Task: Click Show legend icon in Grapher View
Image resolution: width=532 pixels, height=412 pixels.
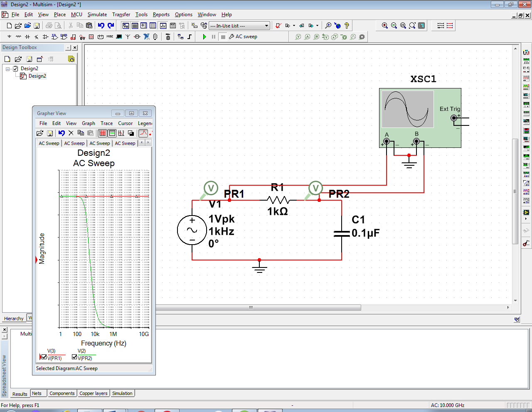Action: coord(112,133)
